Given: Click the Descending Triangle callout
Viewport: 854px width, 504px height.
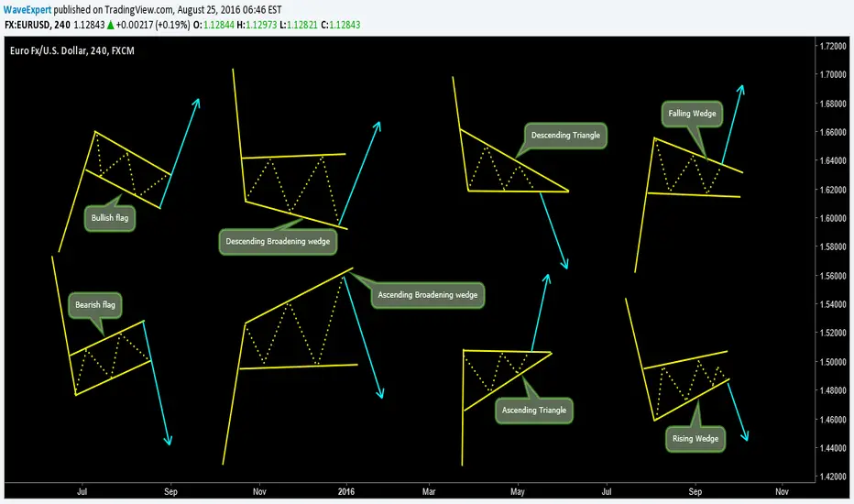Looking at the screenshot, I should point(565,135).
